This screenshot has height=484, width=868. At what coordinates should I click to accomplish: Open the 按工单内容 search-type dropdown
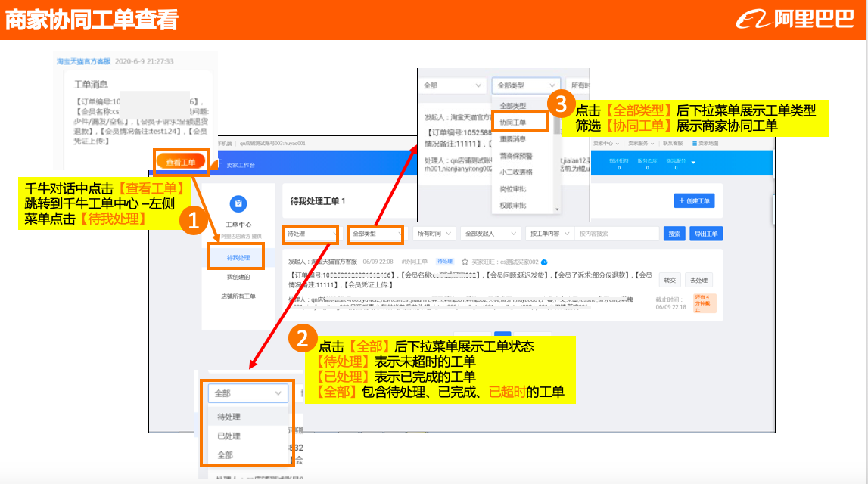[549, 234]
